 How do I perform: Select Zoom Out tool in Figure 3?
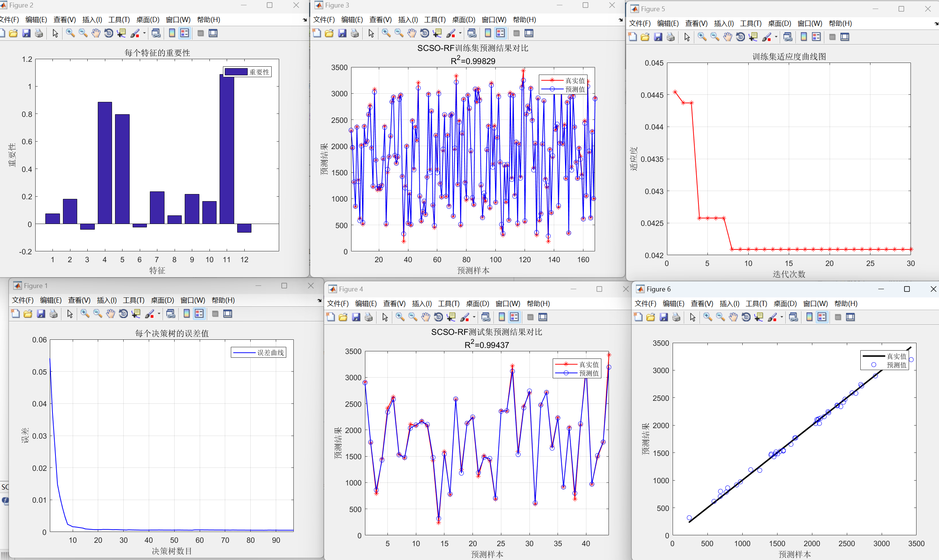tap(399, 33)
